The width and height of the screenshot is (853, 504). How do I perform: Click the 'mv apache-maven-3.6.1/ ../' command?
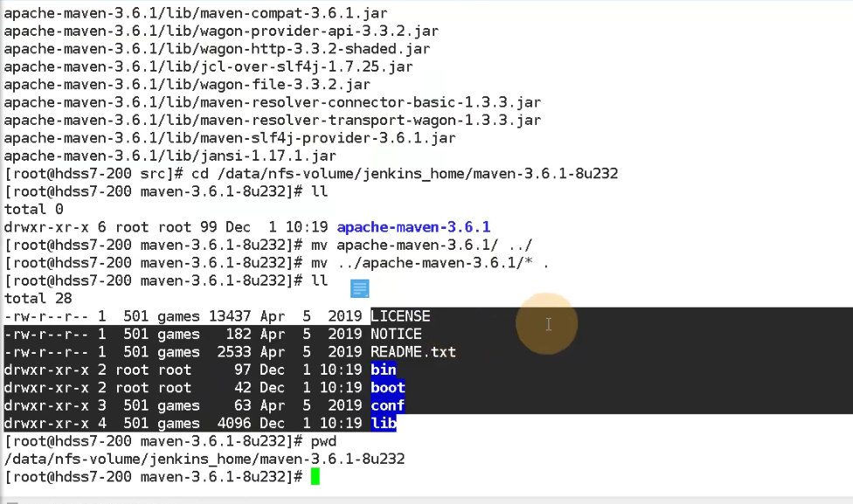[421, 245]
